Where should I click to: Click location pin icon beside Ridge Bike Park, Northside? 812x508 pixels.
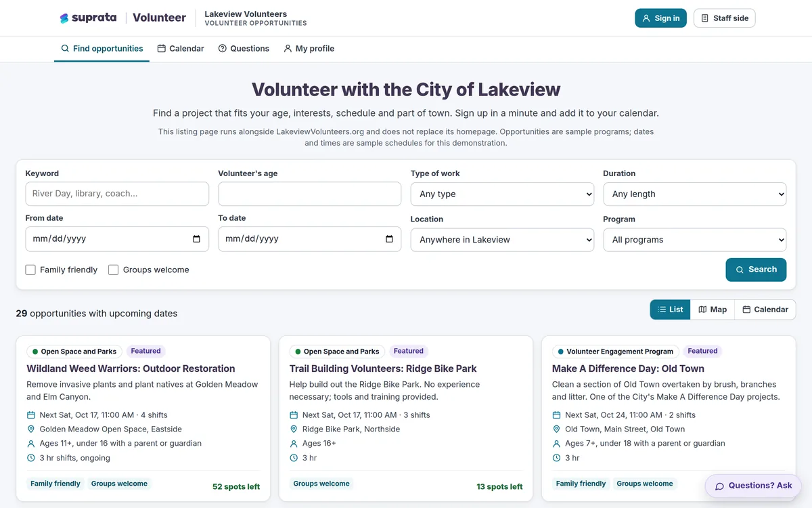294,429
